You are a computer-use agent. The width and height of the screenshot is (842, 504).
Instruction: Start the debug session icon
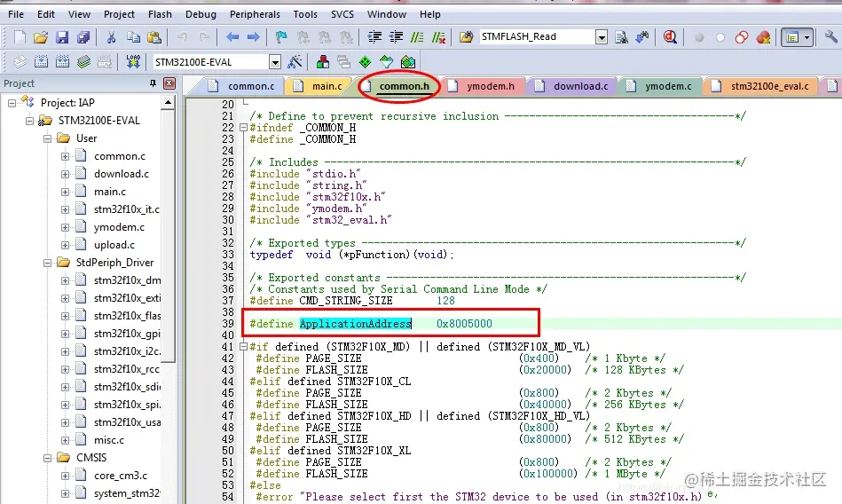[670, 37]
